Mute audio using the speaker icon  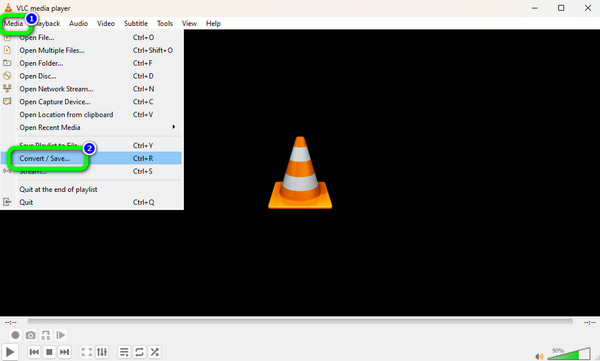[x=540, y=357]
